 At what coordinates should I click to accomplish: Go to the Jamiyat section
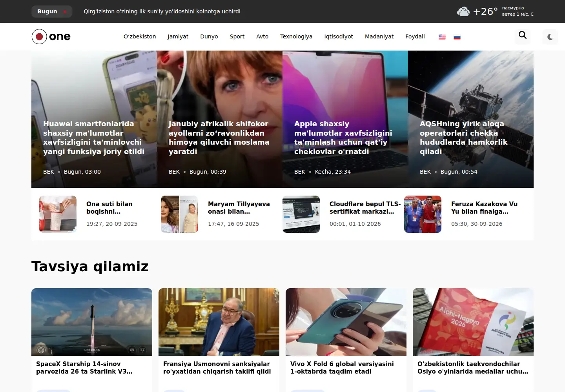click(x=178, y=36)
